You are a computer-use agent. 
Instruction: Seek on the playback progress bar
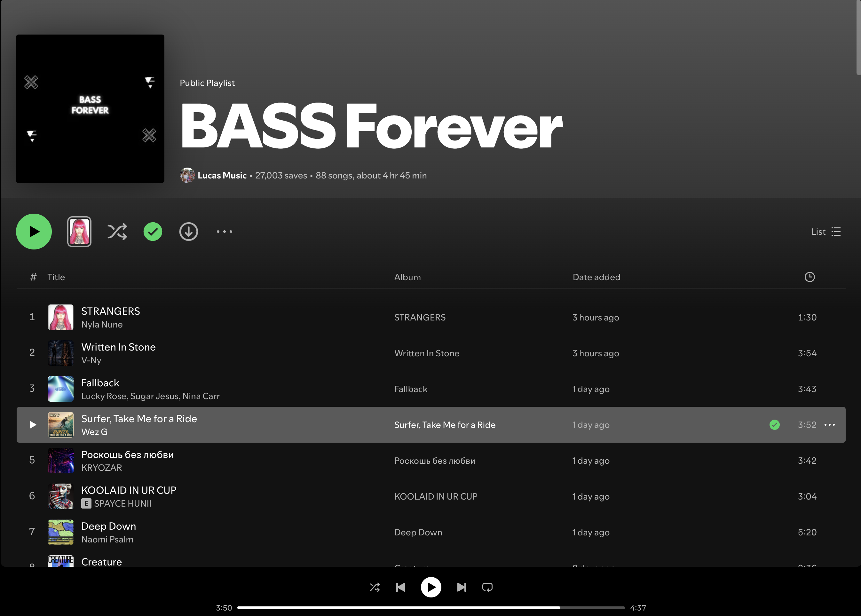click(431, 608)
